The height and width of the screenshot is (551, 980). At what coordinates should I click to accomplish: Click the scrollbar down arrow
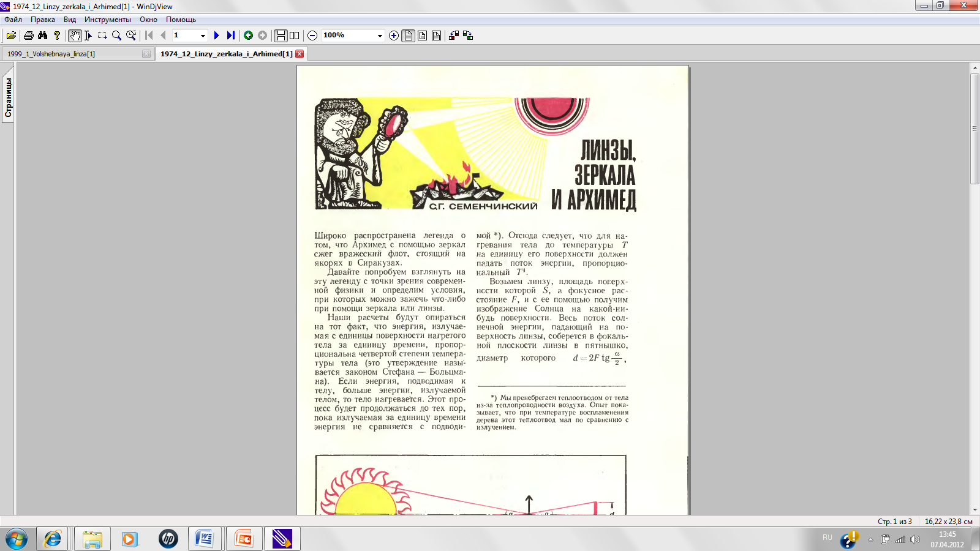(x=974, y=509)
